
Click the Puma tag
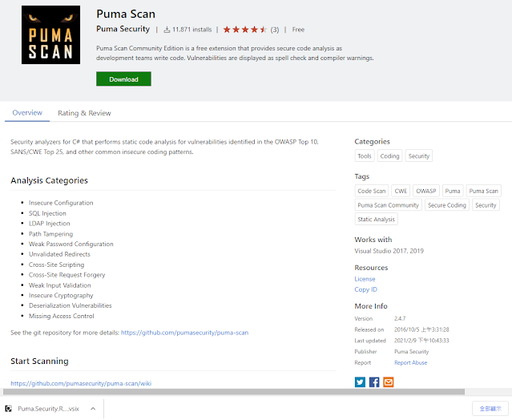(x=453, y=191)
